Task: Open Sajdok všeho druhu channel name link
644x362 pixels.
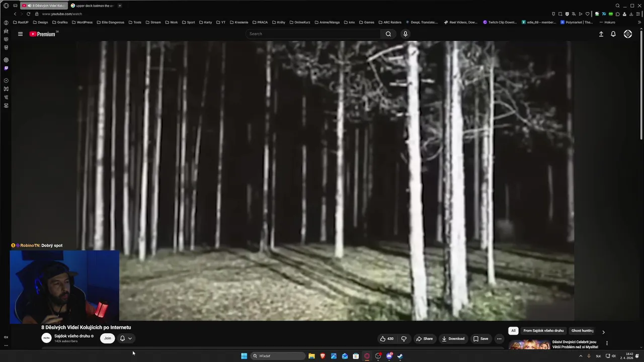Action: (72, 336)
